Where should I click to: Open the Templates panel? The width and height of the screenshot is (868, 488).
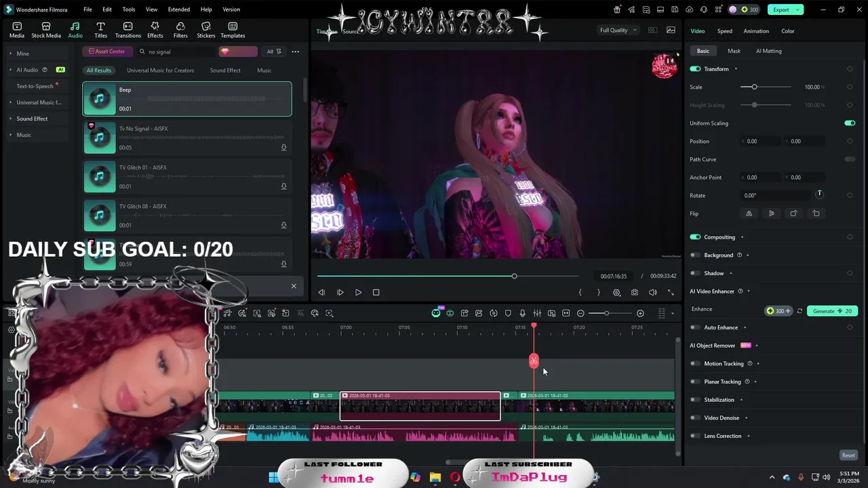(x=233, y=30)
